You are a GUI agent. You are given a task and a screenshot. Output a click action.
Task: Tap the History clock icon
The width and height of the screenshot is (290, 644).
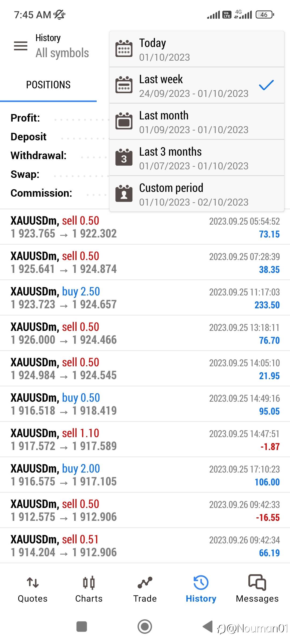pos(201,583)
